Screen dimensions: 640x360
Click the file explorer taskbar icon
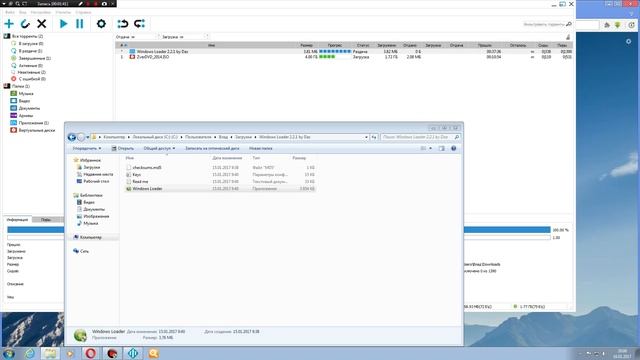[x=50, y=353]
